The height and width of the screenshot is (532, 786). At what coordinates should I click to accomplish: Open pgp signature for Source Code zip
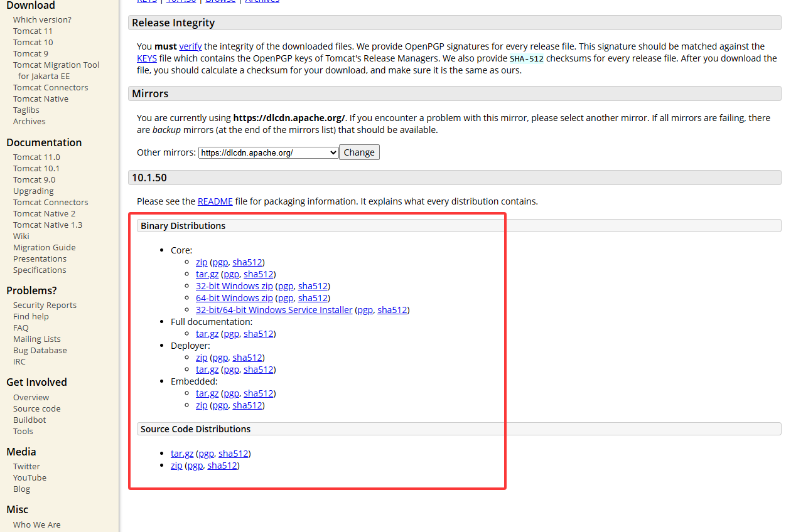tap(195, 465)
